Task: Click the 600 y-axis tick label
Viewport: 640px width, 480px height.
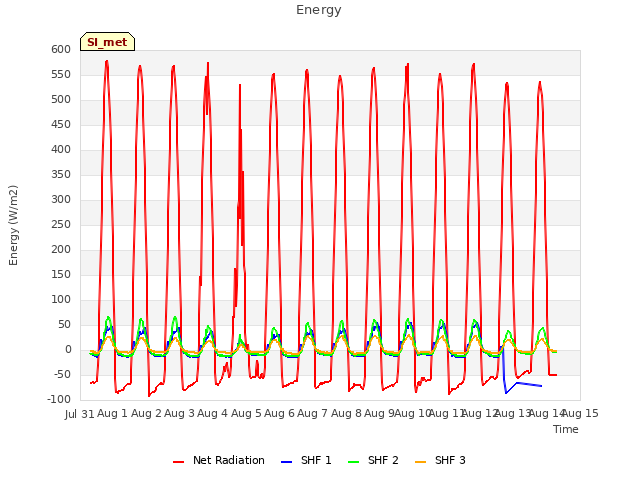Action: coord(61,49)
